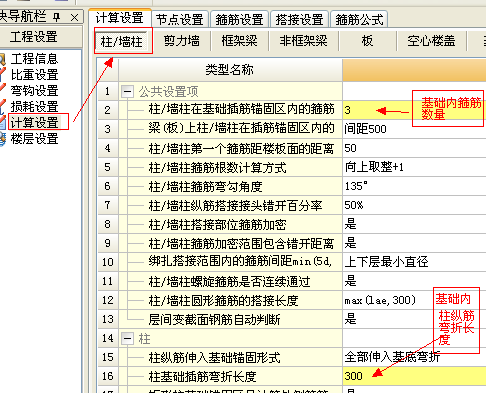Select 损耗设置 in the sidebar
This screenshot has width=486, height=393.
(34, 107)
